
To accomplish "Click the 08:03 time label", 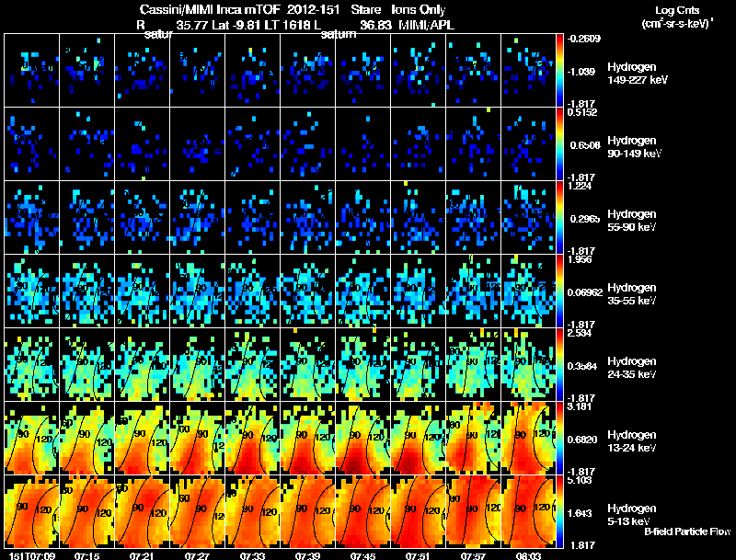I will pyautogui.click(x=528, y=555).
